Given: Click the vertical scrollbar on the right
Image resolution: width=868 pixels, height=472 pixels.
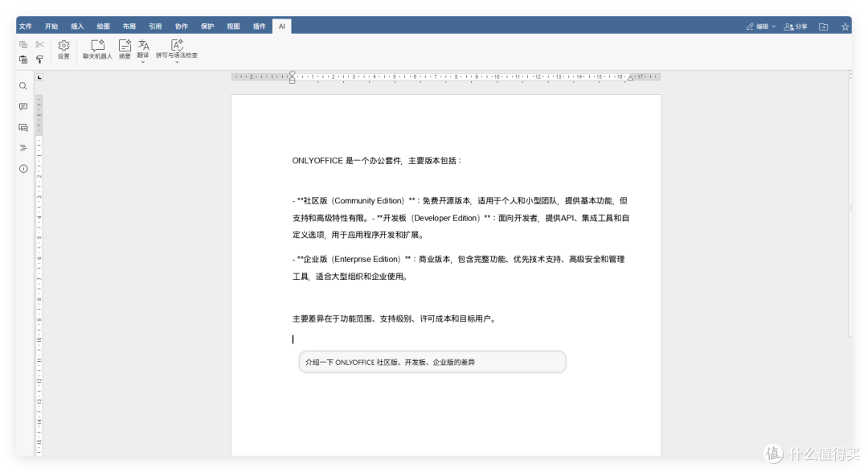Looking at the screenshot, I should pyautogui.click(x=850, y=205).
